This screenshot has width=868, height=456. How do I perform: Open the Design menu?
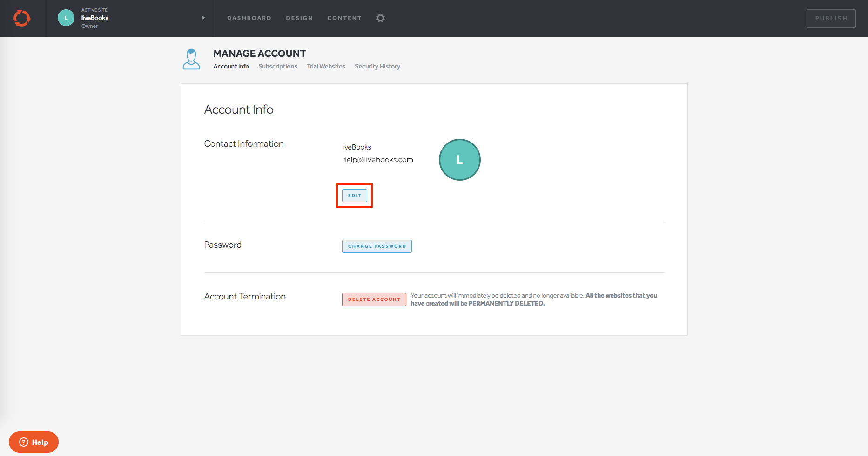pos(299,18)
